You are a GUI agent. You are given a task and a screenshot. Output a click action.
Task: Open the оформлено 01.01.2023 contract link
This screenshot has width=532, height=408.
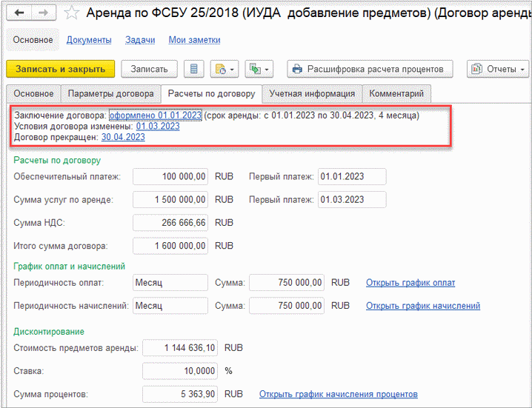coord(155,116)
